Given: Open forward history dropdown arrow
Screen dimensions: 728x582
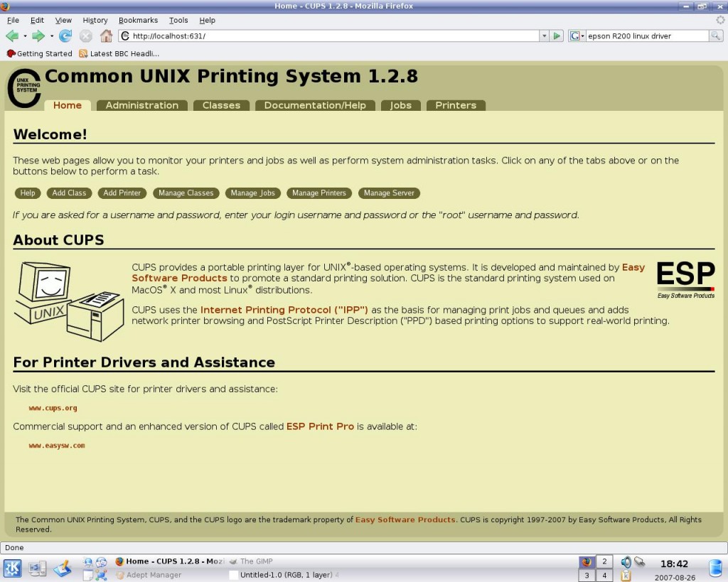Looking at the screenshot, I should coord(51,36).
